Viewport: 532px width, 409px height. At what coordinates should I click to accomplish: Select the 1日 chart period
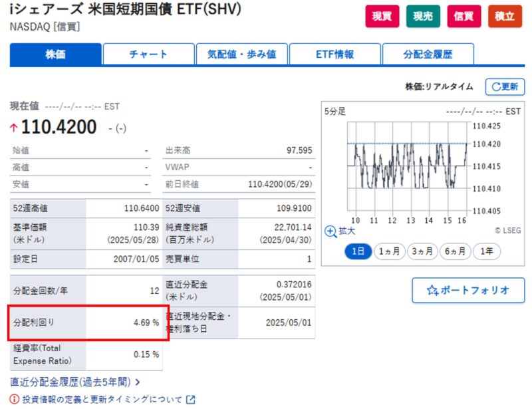pos(358,251)
